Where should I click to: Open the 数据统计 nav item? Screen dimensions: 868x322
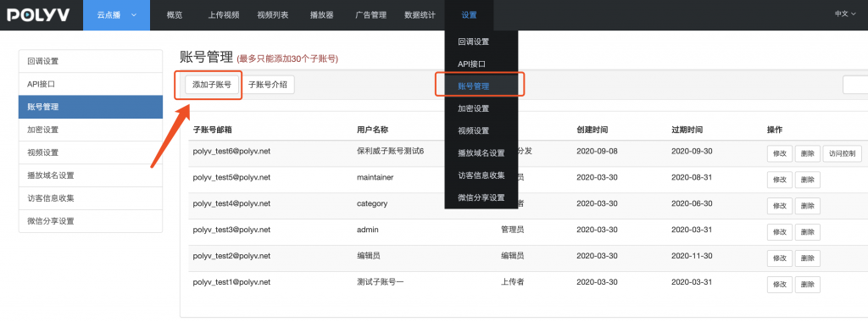click(420, 15)
